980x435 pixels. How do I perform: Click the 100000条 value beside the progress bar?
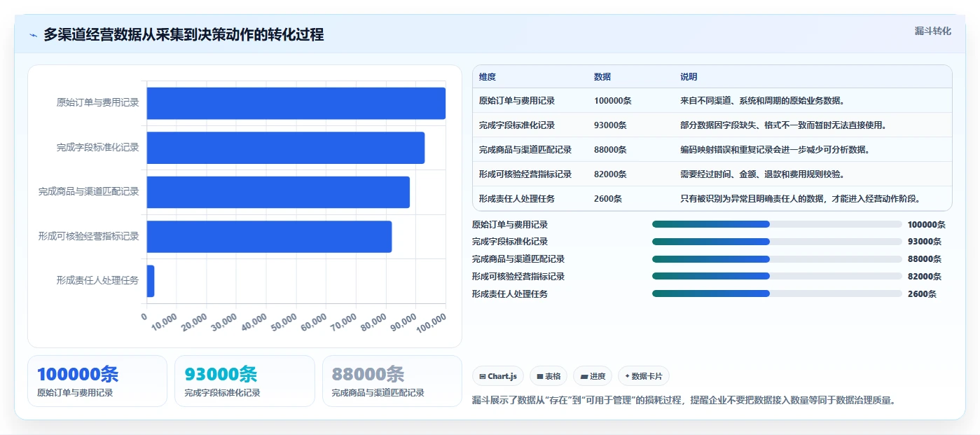coord(926,225)
